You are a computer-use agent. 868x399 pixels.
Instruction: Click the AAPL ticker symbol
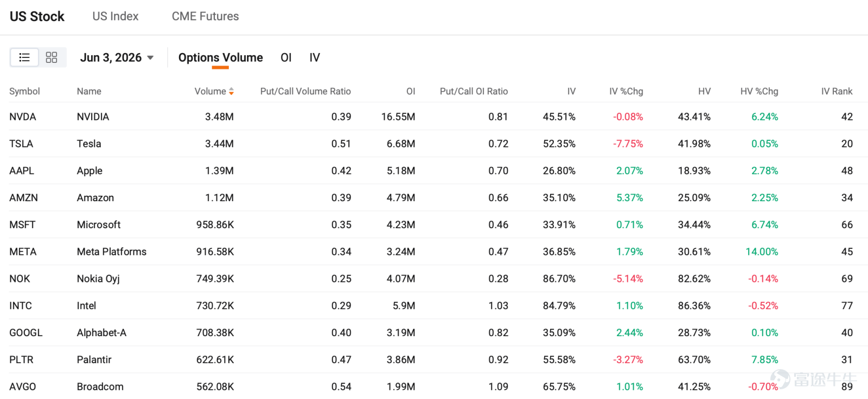pos(22,171)
